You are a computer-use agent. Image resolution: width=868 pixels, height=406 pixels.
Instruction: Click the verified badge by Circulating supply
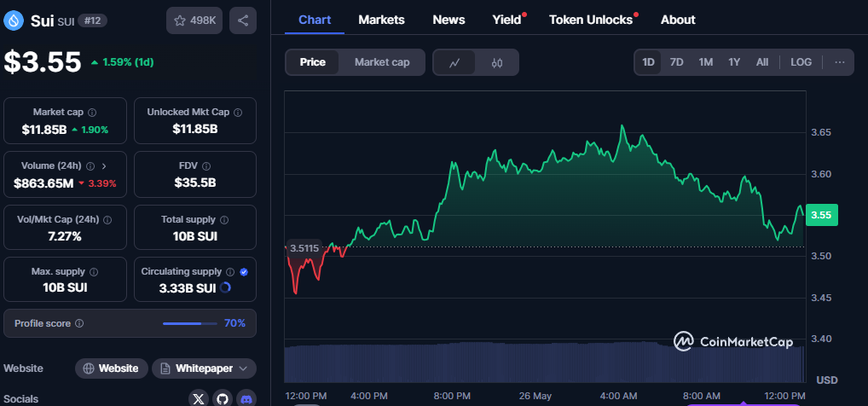pos(244,272)
